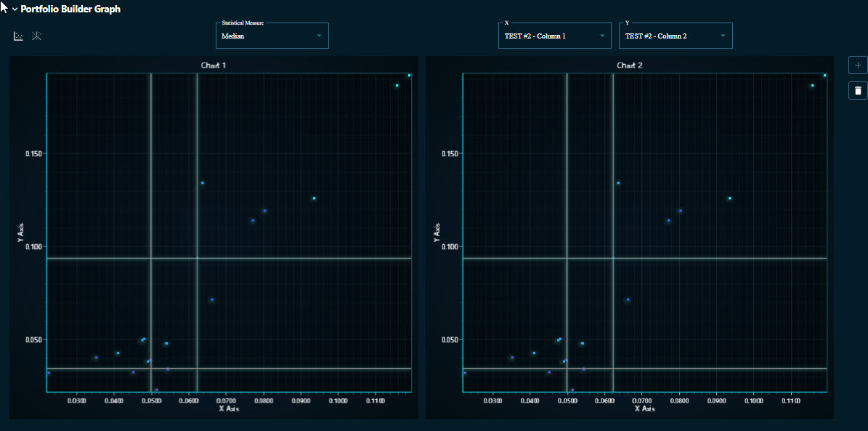Add a new chart with plus button
The height and width of the screenshot is (431, 868).
coord(858,65)
